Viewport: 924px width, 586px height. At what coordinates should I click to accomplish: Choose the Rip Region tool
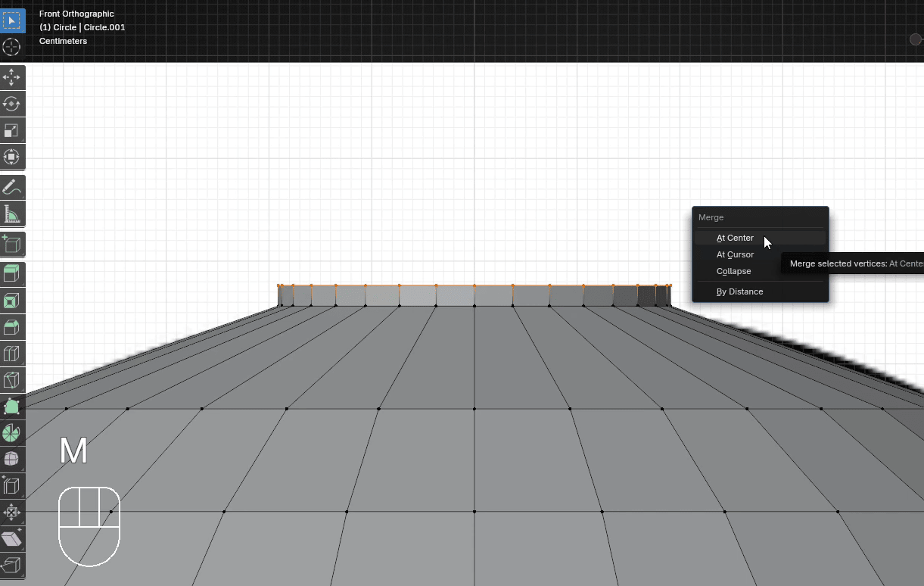click(12, 565)
